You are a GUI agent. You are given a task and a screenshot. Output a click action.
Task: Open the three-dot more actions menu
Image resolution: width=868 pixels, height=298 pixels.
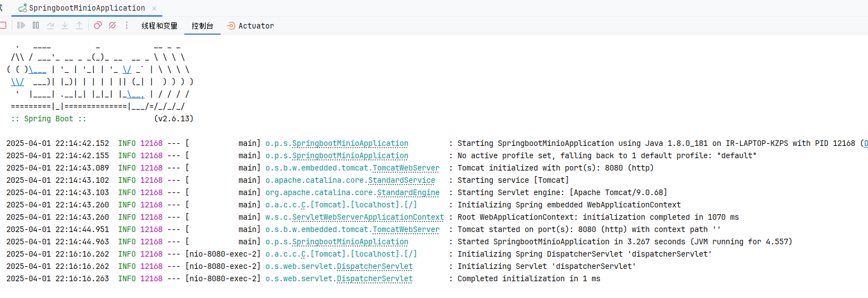pos(127,25)
